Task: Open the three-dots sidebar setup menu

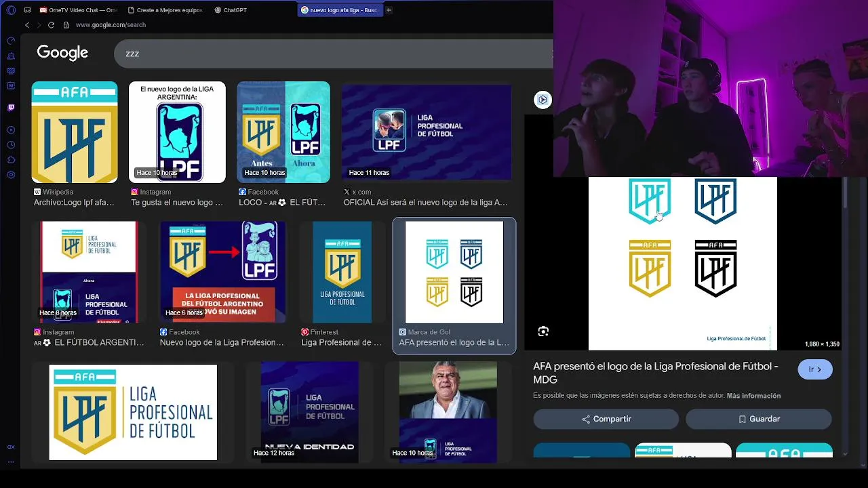Action: point(11,462)
